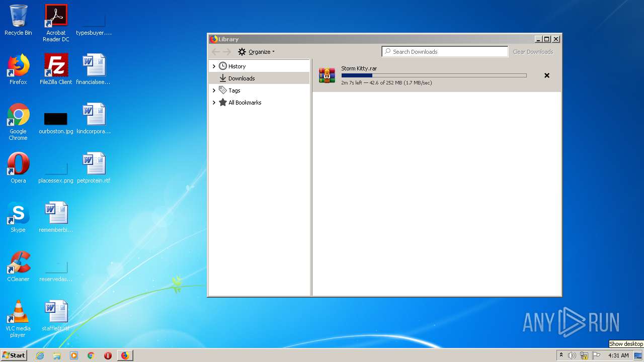Screen dimensions: 644x362
Task: Select All Bookmarks in the sidebar
Action: tap(259, 103)
